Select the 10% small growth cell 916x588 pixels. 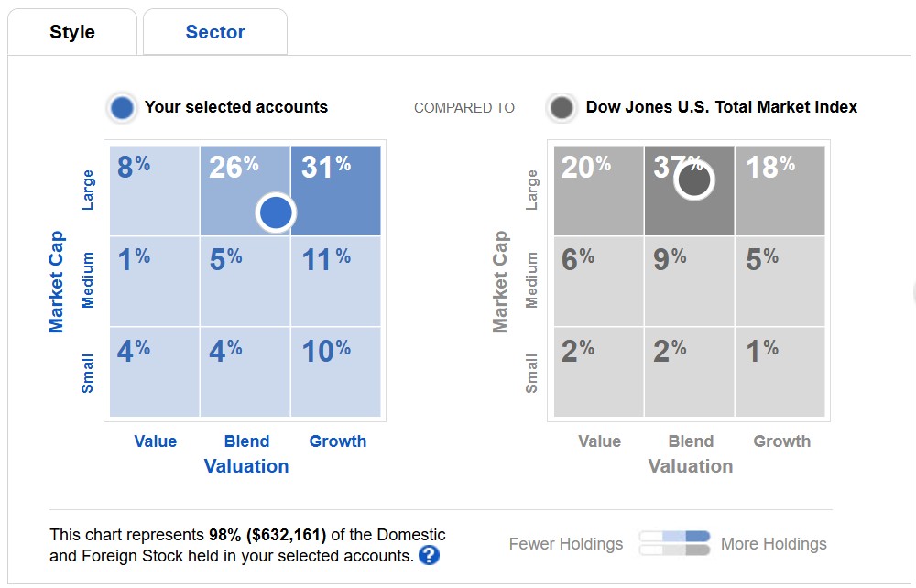(x=335, y=372)
